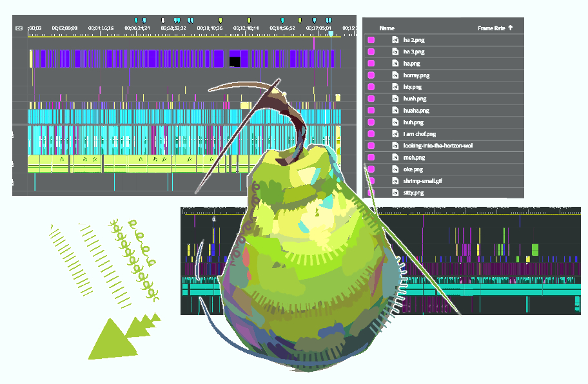588x384 pixels.
Task: Click timecode 00;10;10;36 on the ruler
Action: [x=210, y=28]
